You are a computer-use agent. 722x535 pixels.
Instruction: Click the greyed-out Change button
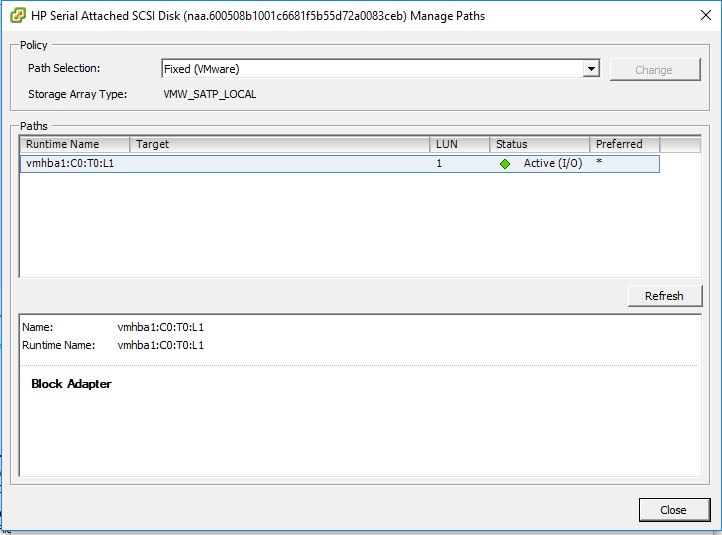[655, 70]
